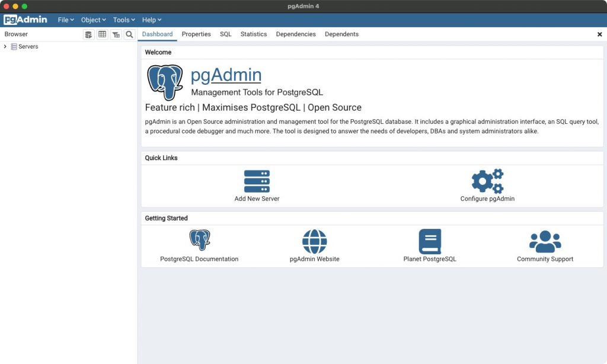Click the pgAdmin elephant logo
The height and width of the screenshot is (364, 607).
pos(164,81)
